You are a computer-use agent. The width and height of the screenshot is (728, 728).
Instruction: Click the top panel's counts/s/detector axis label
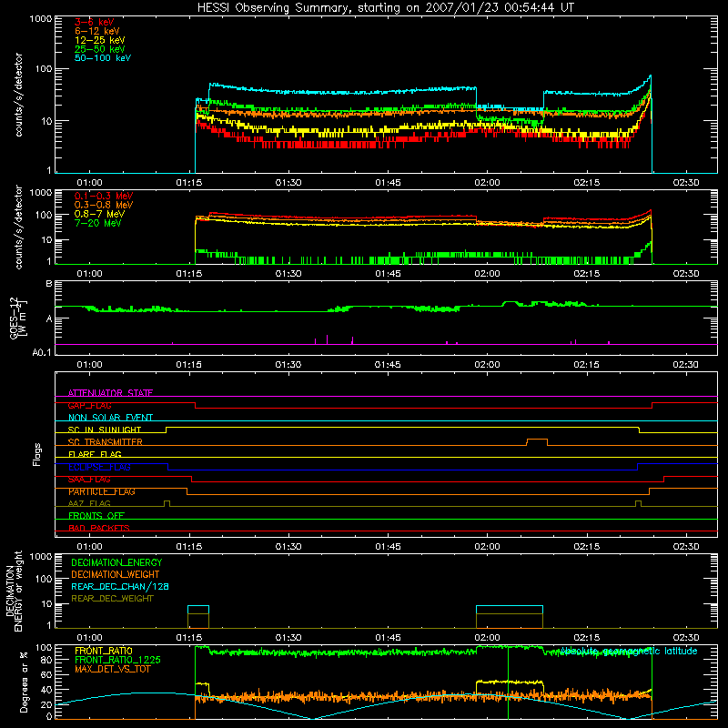(x=18, y=95)
